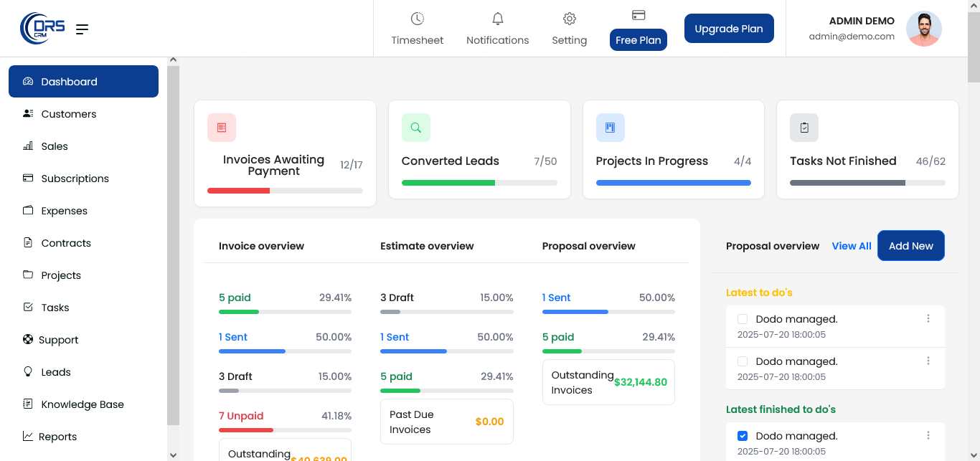Click the admin profile avatar photo

coord(924,29)
